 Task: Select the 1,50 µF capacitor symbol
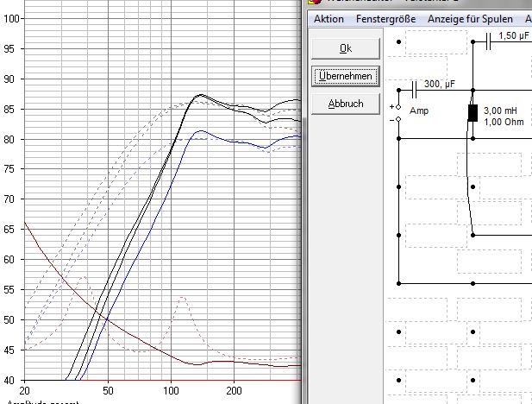489,40
